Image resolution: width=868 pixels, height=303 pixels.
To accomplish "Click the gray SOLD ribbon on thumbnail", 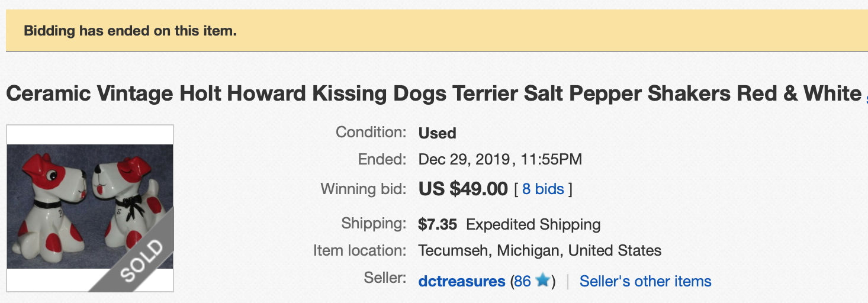I will tap(140, 261).
